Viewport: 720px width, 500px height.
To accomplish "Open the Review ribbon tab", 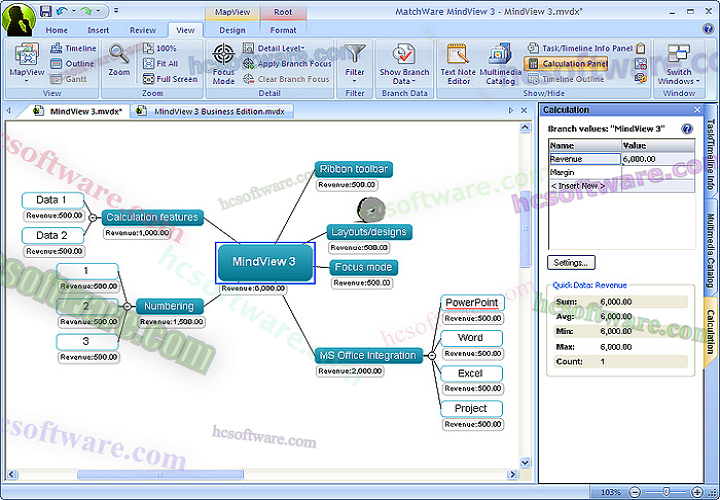I will [143, 30].
